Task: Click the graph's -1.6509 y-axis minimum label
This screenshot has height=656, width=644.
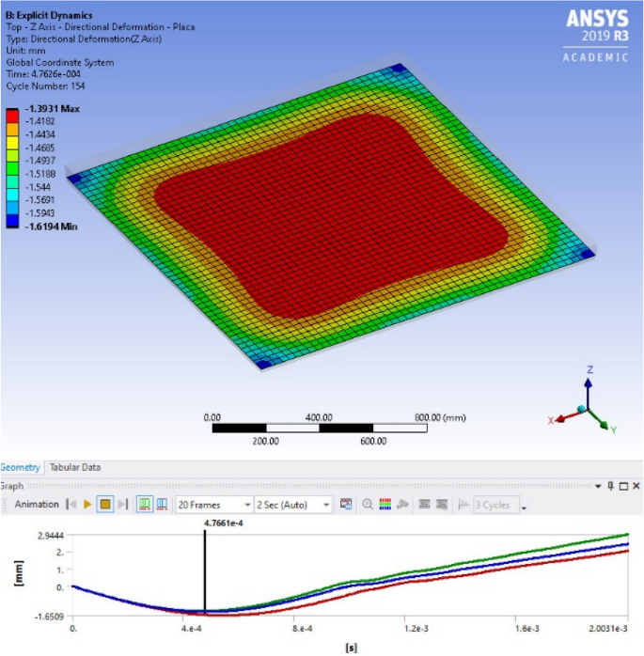Action: [50, 617]
